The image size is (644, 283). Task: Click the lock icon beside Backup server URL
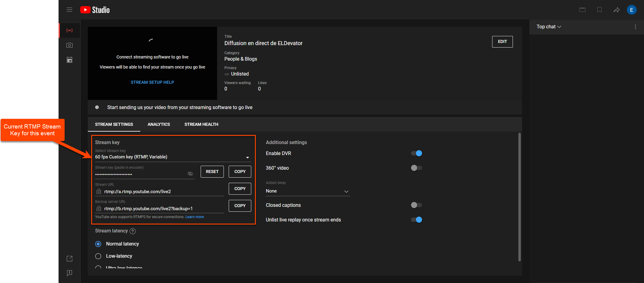pyautogui.click(x=99, y=209)
